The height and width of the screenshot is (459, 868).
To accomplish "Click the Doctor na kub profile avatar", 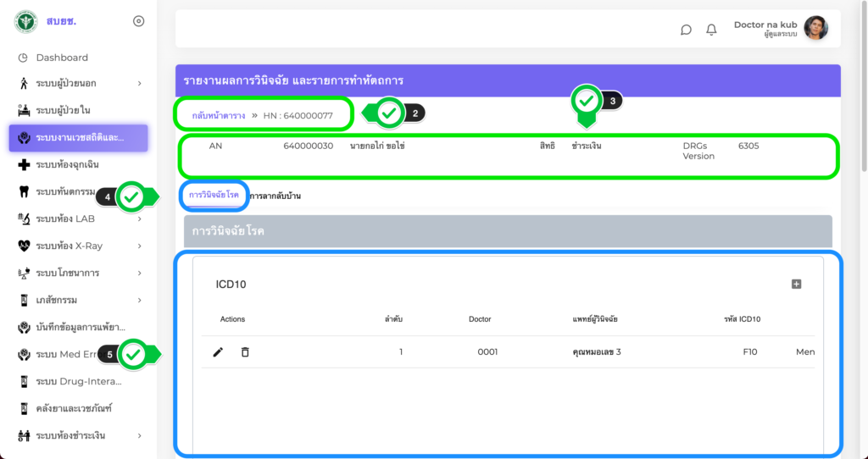I will (x=815, y=29).
